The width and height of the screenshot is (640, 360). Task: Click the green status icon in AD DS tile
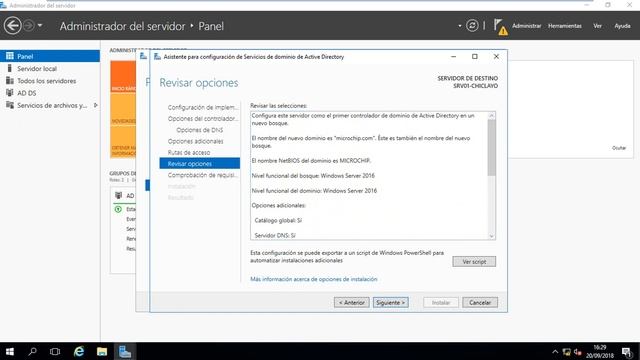tap(118, 209)
